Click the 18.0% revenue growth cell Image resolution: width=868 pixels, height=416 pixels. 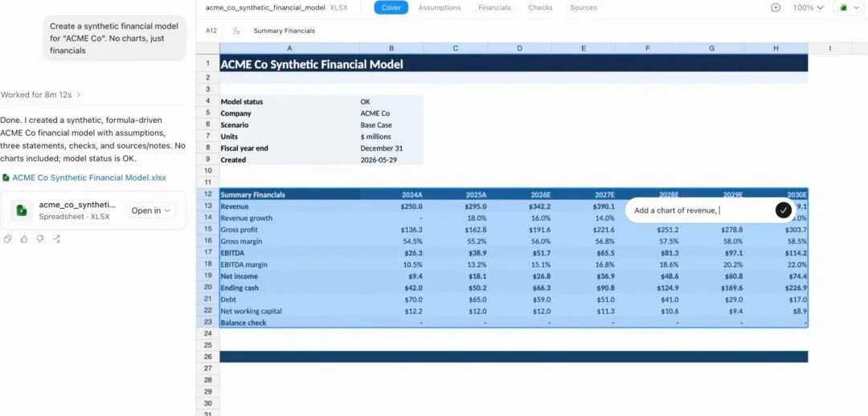pyautogui.click(x=456, y=218)
